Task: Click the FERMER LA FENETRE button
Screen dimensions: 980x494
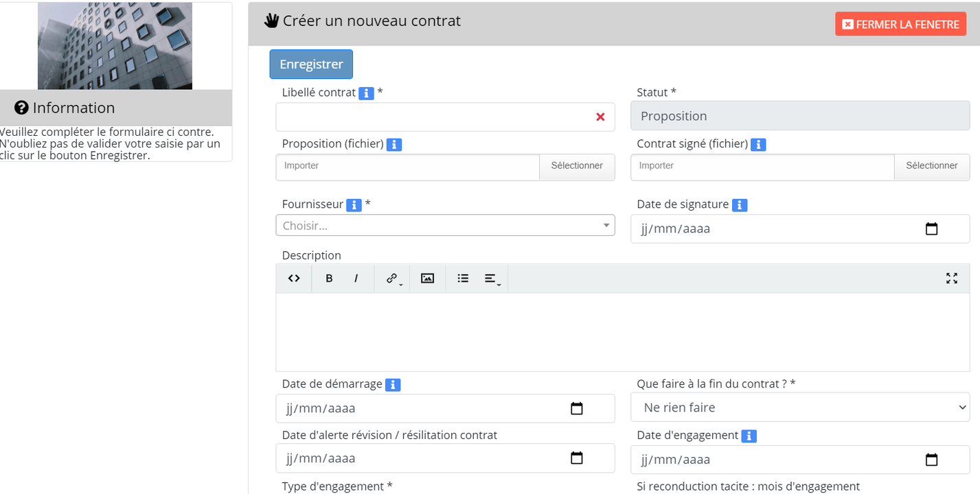Action: click(x=900, y=23)
